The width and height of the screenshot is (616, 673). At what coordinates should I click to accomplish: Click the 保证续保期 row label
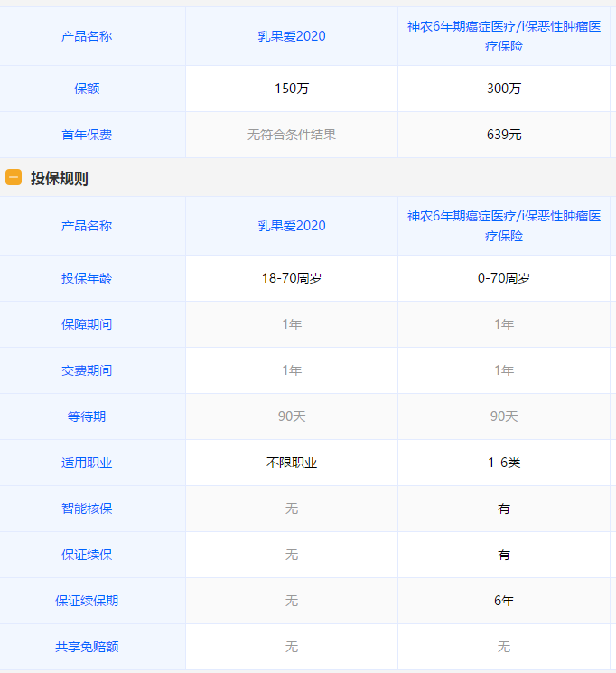click(x=87, y=601)
